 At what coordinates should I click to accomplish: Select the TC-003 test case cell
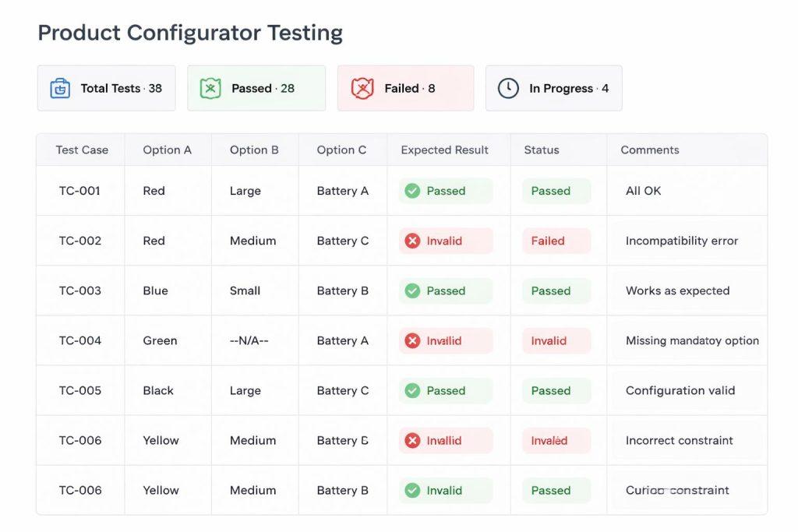click(80, 291)
